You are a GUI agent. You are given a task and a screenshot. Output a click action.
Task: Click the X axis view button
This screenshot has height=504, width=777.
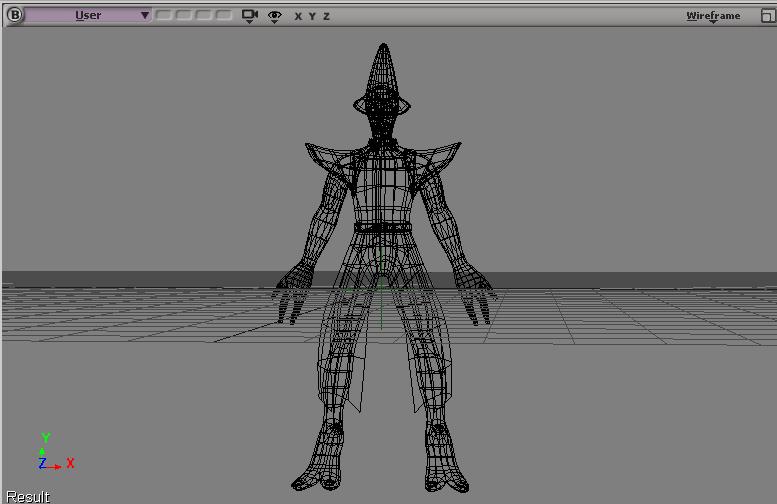[298, 16]
